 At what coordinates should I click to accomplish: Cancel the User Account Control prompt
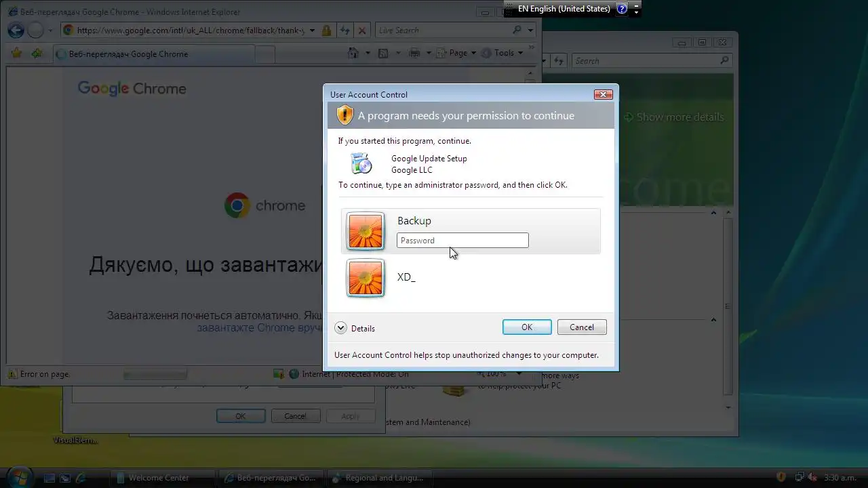(x=582, y=327)
